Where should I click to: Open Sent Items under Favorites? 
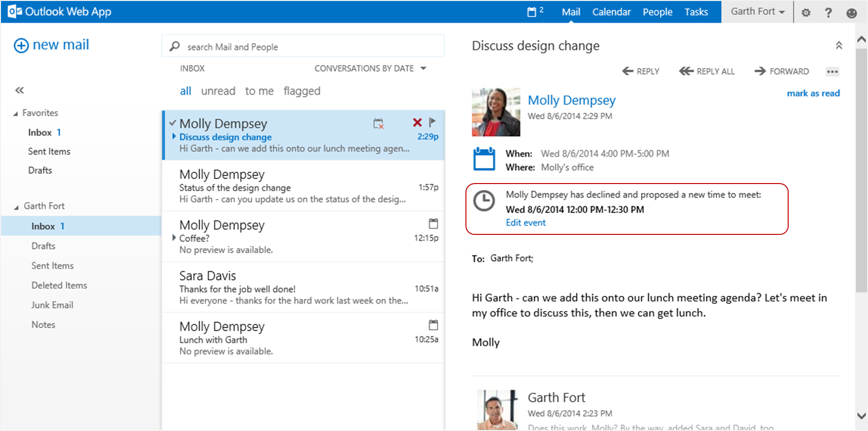click(49, 152)
